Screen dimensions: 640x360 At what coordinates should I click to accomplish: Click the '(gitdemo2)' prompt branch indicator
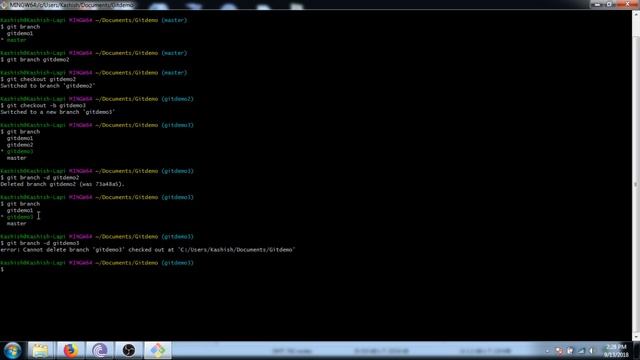point(178,99)
